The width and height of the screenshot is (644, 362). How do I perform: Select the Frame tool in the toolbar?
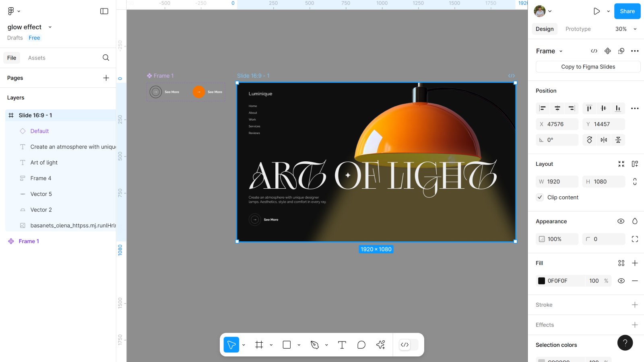point(259,345)
